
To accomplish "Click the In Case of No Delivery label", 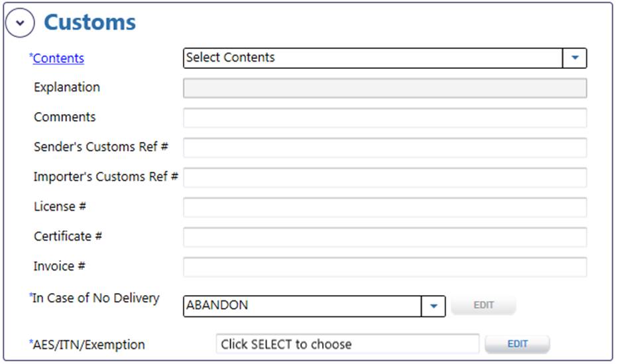I will [x=95, y=298].
